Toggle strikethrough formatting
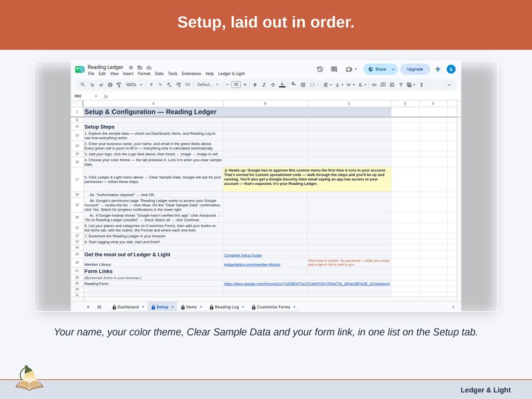Screen dimensions: 532x399 [x=273, y=85]
